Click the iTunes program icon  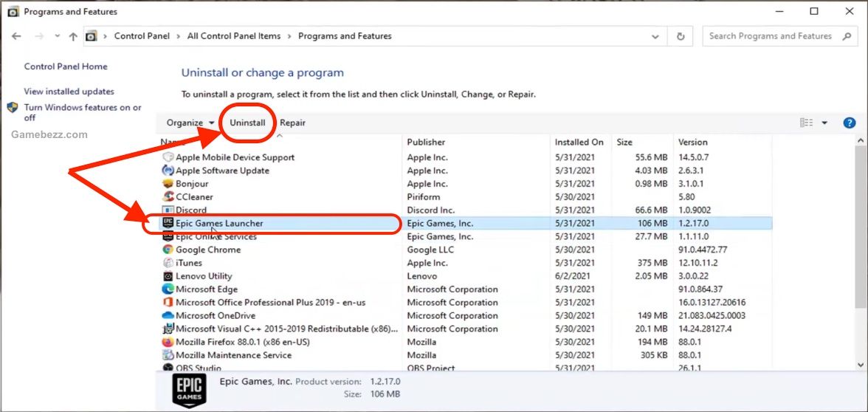click(x=168, y=263)
